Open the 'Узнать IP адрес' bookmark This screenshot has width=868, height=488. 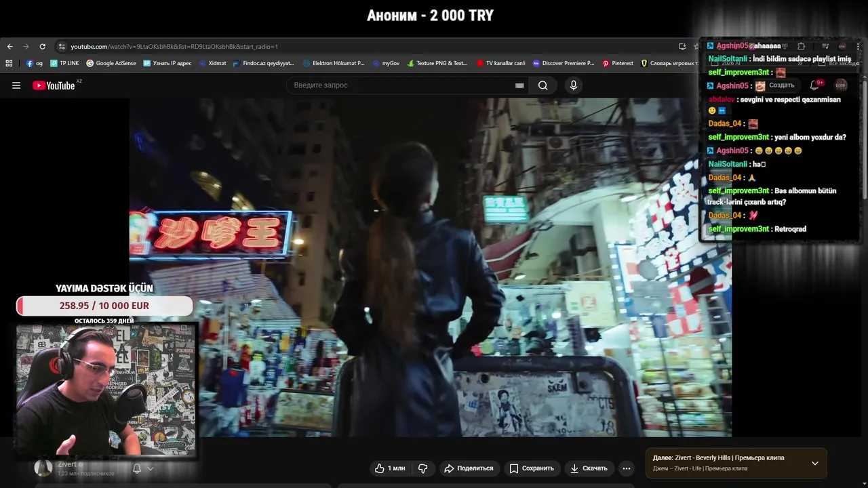pyautogui.click(x=167, y=63)
